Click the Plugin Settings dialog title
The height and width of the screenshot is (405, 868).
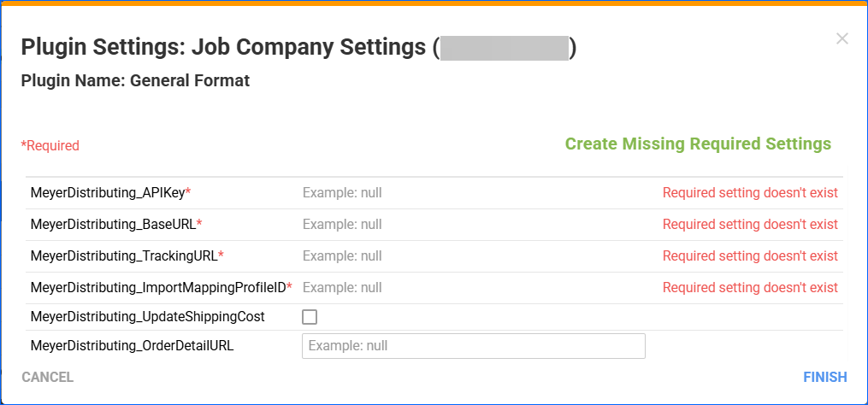[x=299, y=48]
